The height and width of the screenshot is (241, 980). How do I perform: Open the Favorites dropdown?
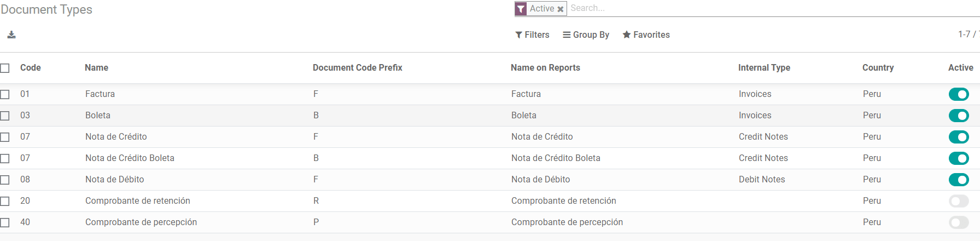(x=646, y=35)
